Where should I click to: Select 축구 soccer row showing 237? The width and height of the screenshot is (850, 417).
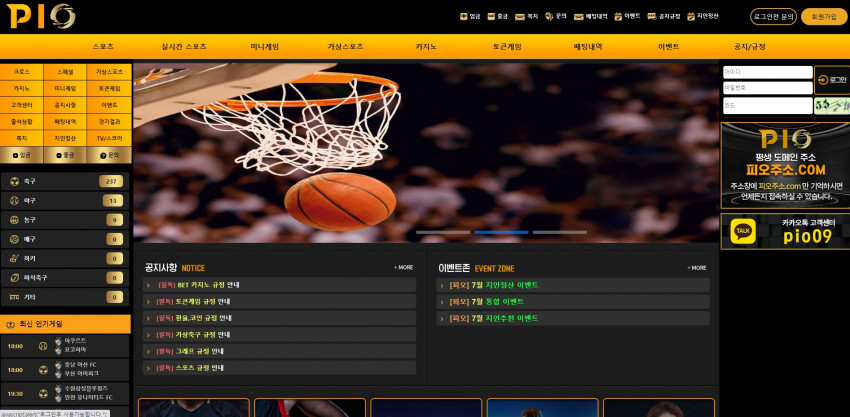pos(65,182)
